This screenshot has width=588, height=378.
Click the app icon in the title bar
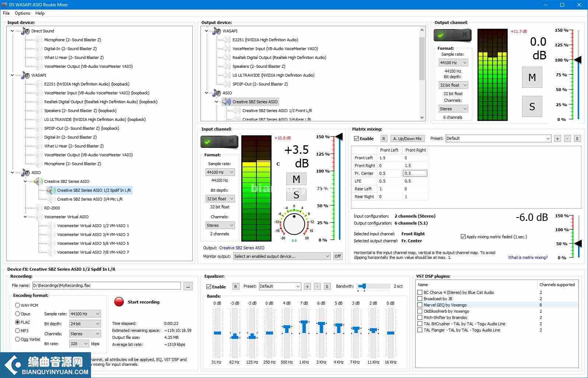[4, 5]
